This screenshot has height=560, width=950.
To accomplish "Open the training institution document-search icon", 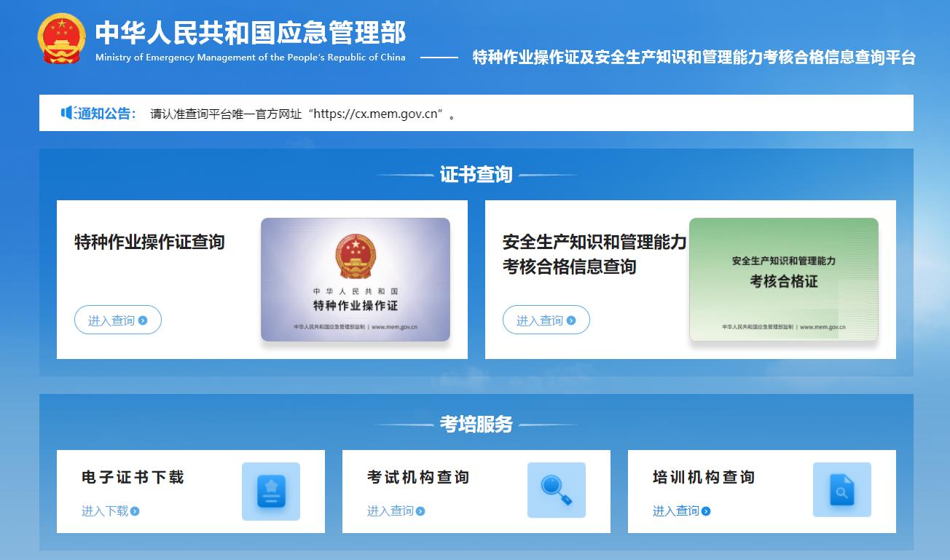I will (x=842, y=489).
